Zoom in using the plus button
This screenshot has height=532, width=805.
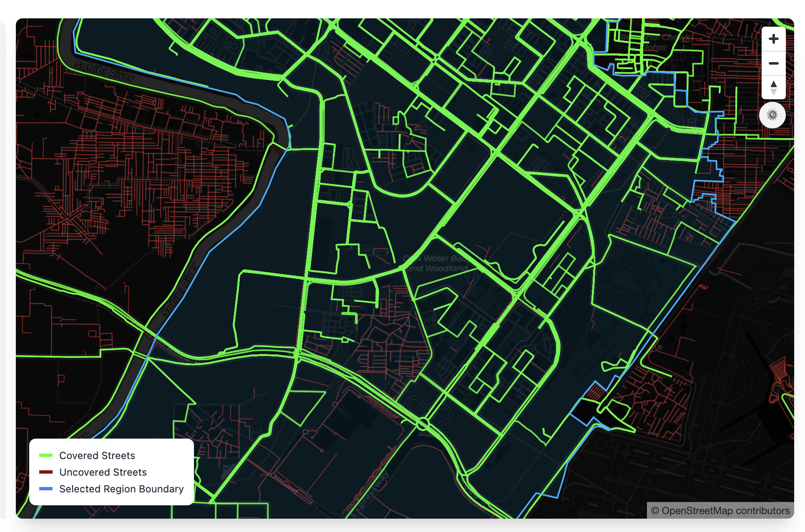pos(773,39)
